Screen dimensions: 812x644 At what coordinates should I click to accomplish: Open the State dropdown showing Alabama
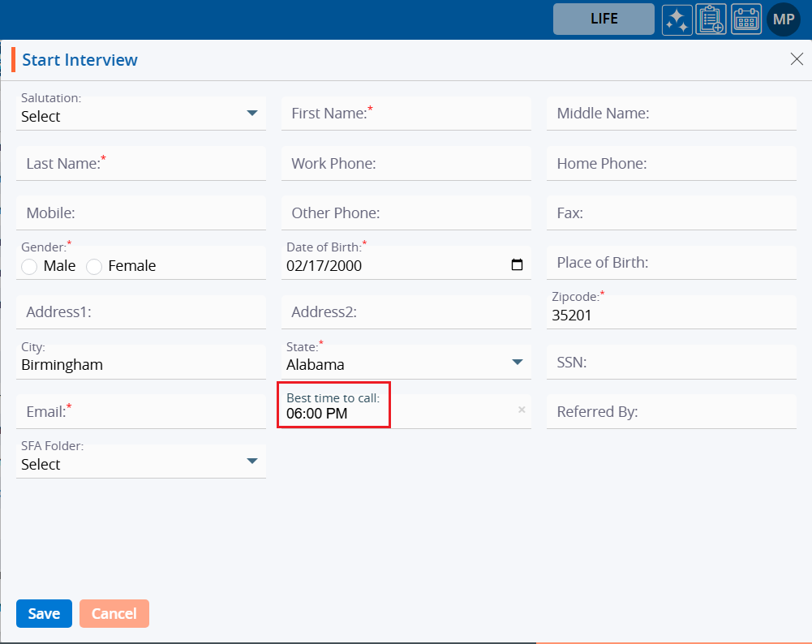518,363
